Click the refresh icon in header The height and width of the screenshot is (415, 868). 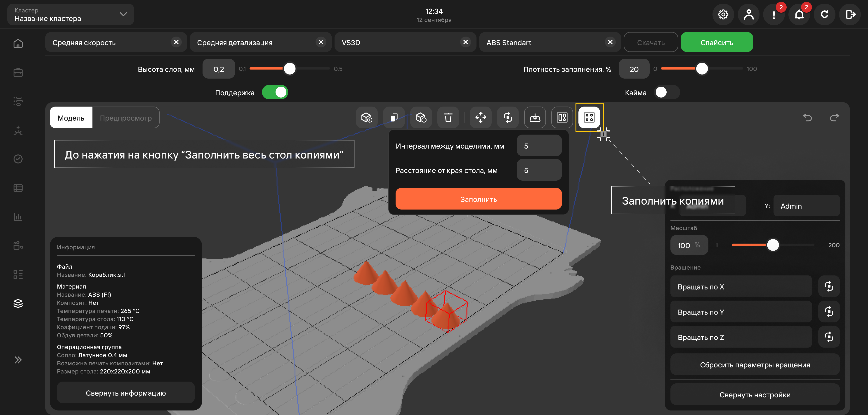[x=825, y=14]
